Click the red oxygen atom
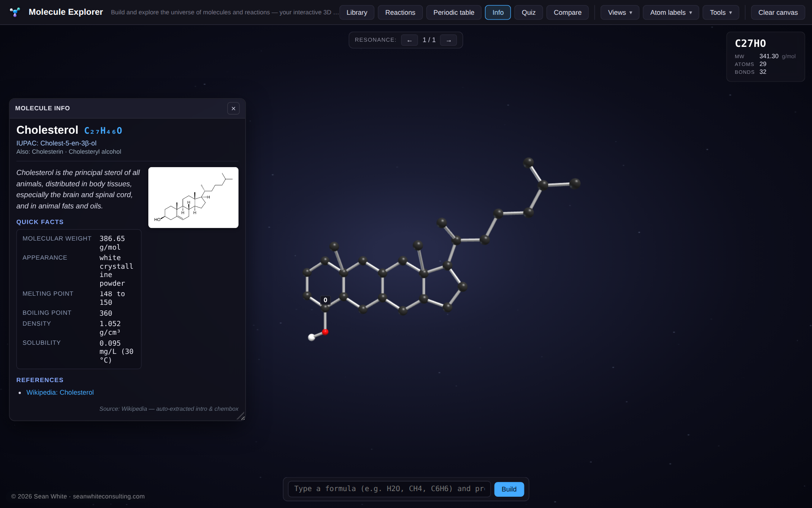This screenshot has height=508, width=812. tap(325, 332)
